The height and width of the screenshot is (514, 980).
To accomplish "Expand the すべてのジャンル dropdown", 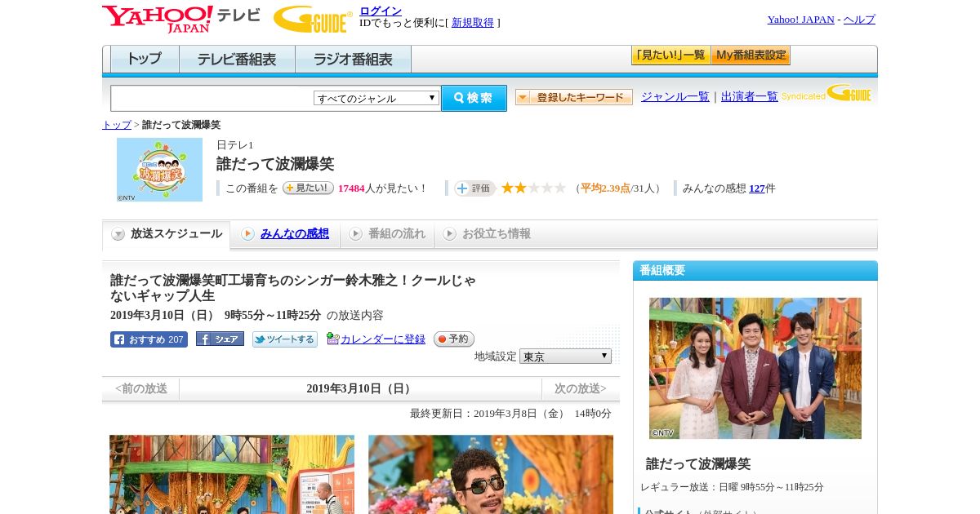I will (x=376, y=98).
